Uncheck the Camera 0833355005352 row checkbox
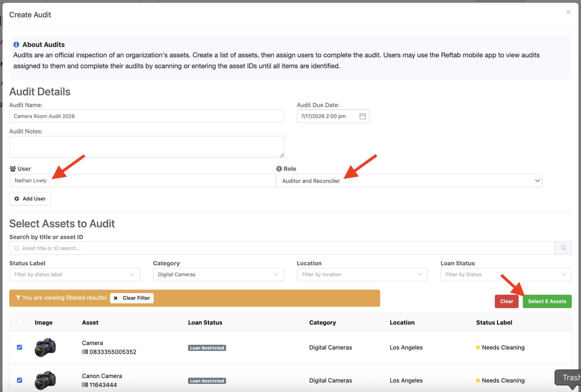 20,347
